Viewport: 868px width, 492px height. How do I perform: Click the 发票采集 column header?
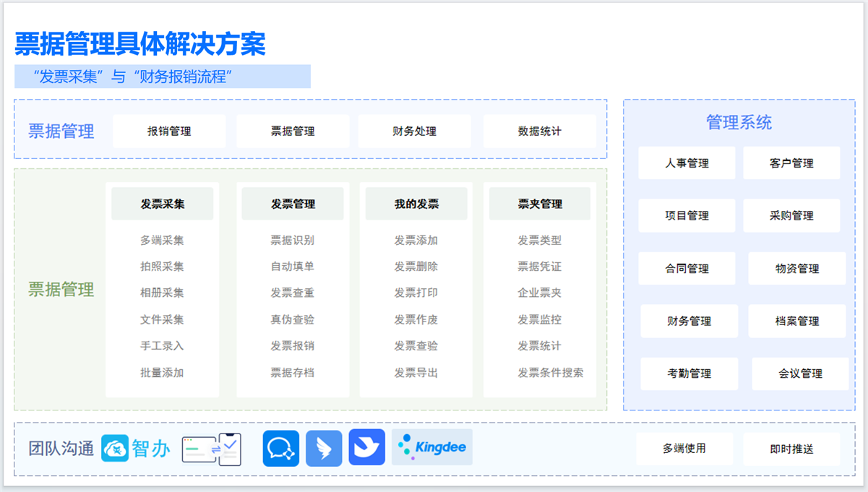point(163,204)
